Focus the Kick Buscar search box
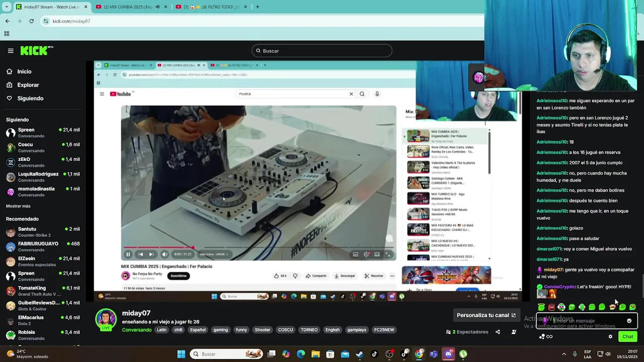This screenshot has width=644, height=362. pos(322,51)
